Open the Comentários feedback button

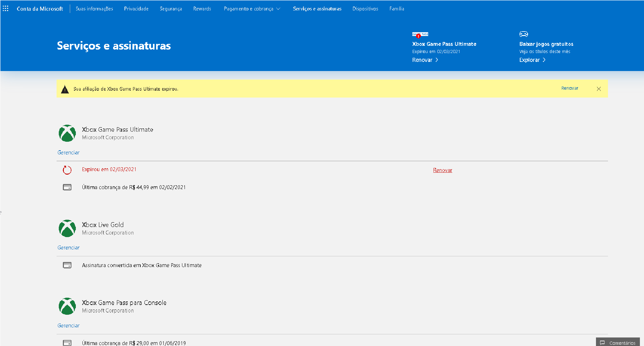pyautogui.click(x=618, y=342)
